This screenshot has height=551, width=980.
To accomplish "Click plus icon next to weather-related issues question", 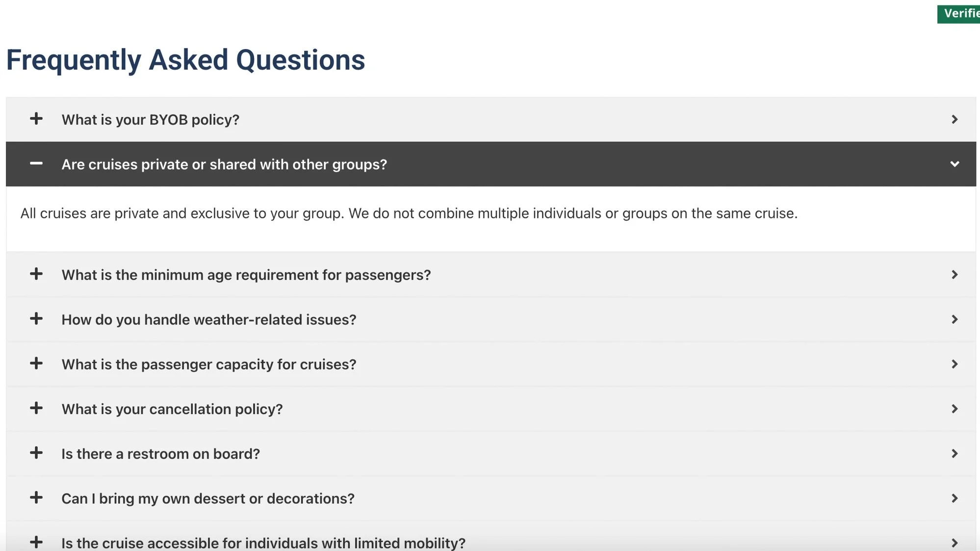I will click(x=36, y=319).
